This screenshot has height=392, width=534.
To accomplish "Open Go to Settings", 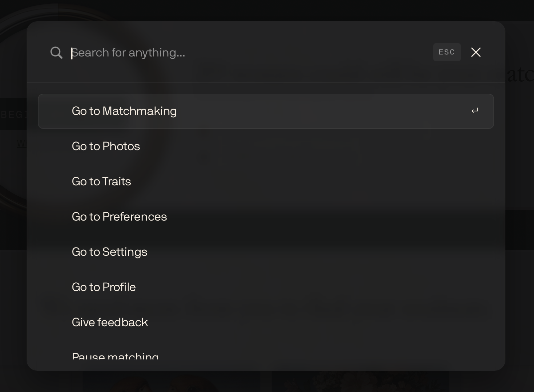I will (266, 252).
